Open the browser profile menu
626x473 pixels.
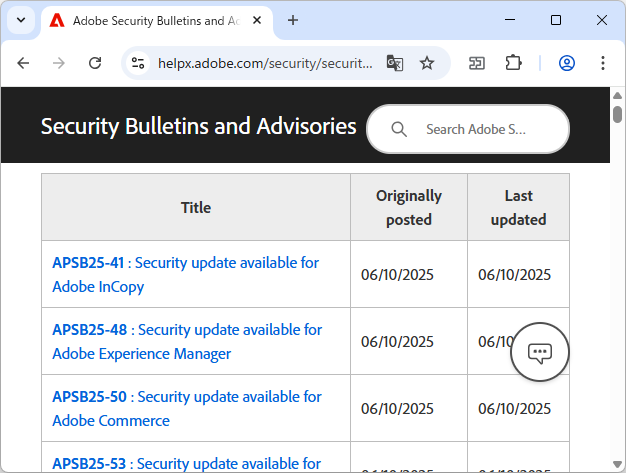click(567, 63)
